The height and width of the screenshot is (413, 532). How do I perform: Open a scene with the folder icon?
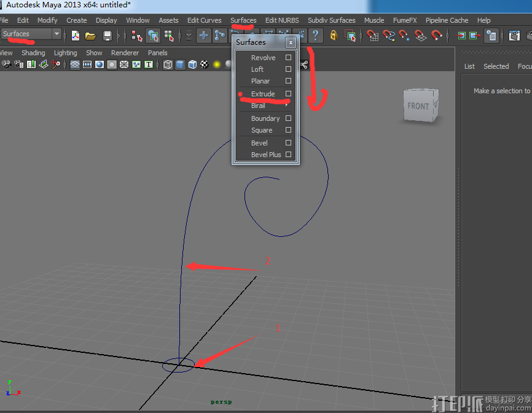(x=90, y=36)
